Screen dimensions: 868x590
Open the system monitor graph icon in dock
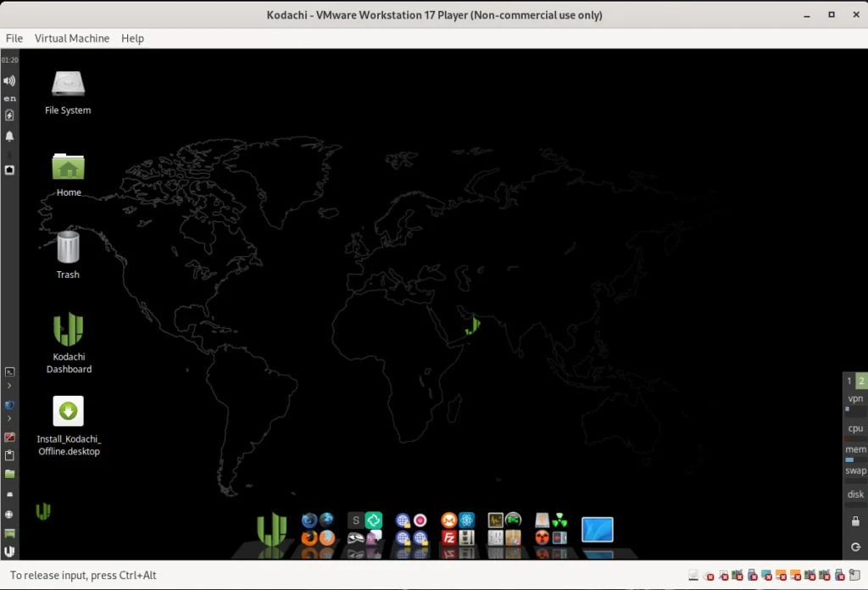coord(495,520)
